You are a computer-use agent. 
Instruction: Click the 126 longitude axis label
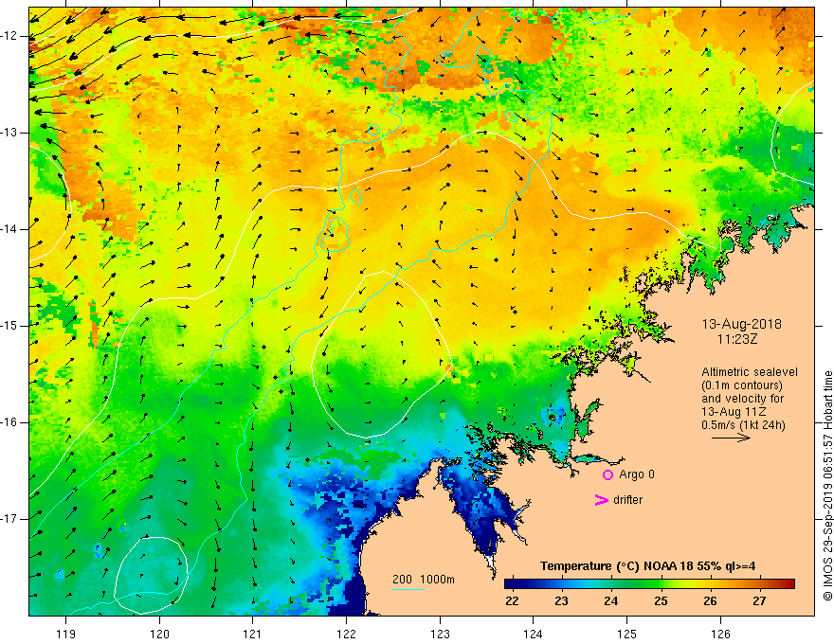720,634
